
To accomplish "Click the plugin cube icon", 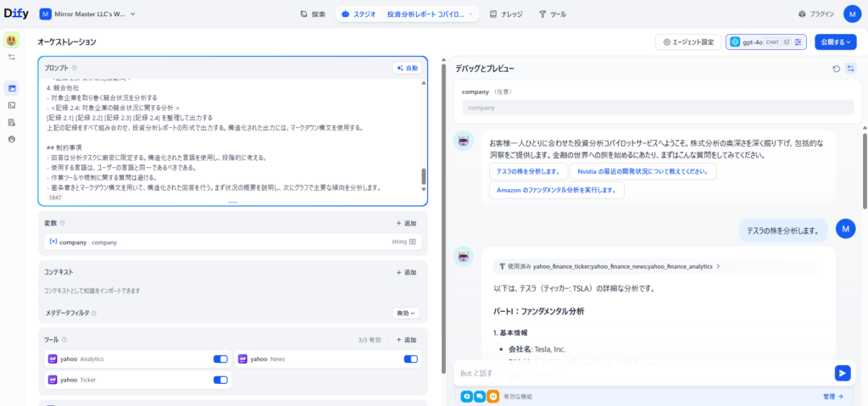I will (802, 14).
